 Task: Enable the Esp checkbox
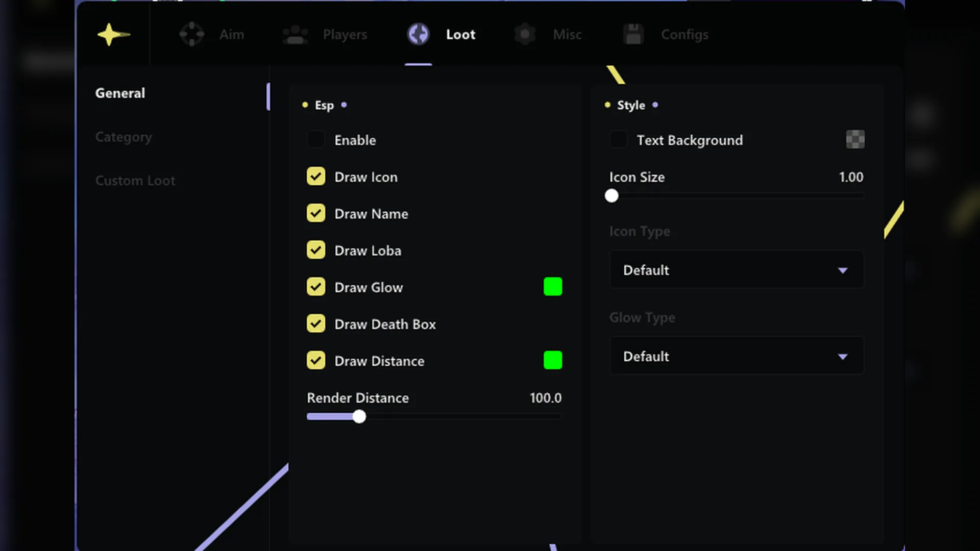[x=316, y=140]
